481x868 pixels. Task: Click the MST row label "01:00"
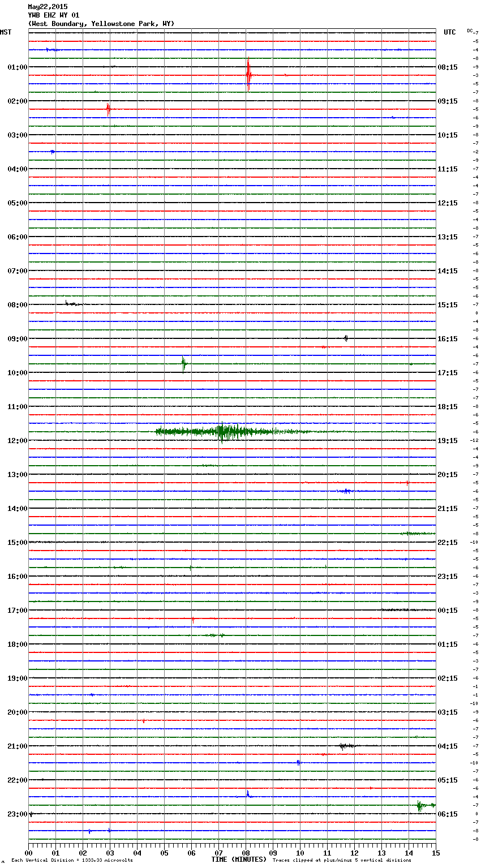tap(18, 67)
